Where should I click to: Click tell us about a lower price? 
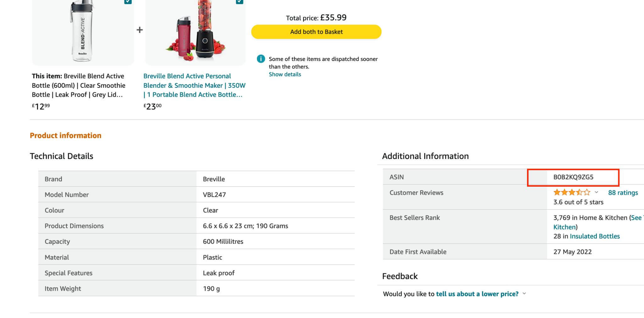[x=477, y=294]
